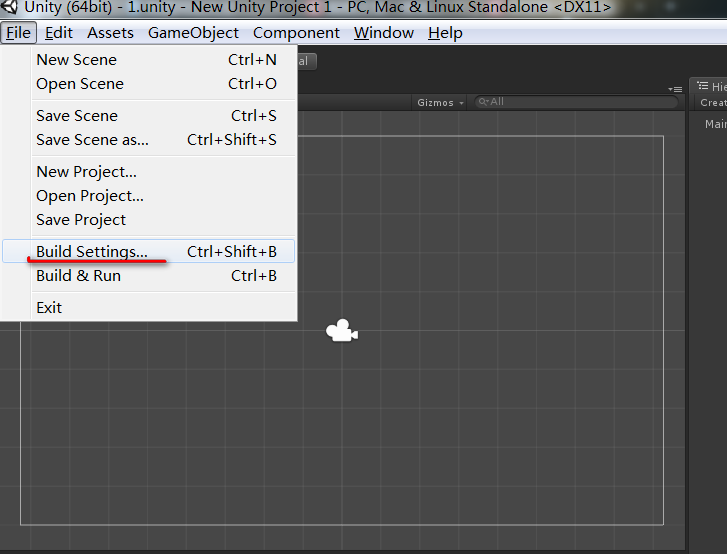Click the scene search field labeled All
Image resolution: width=727 pixels, height=554 pixels.
[576, 102]
